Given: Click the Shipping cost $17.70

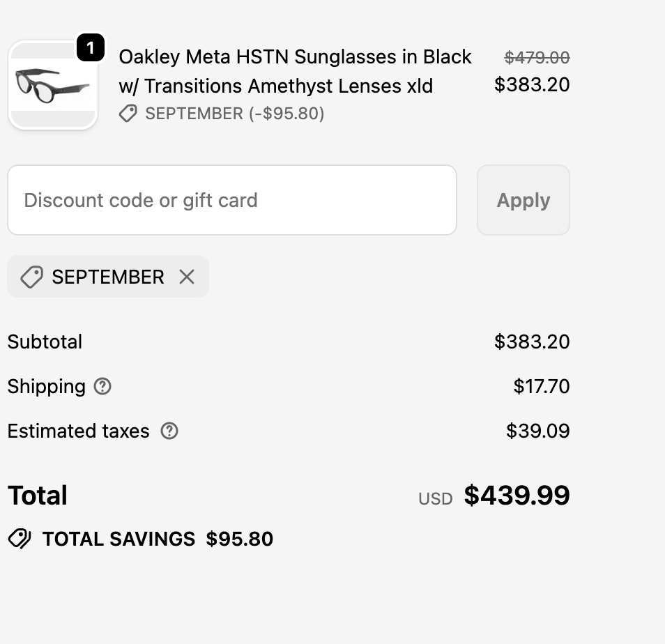Looking at the screenshot, I should (541, 386).
